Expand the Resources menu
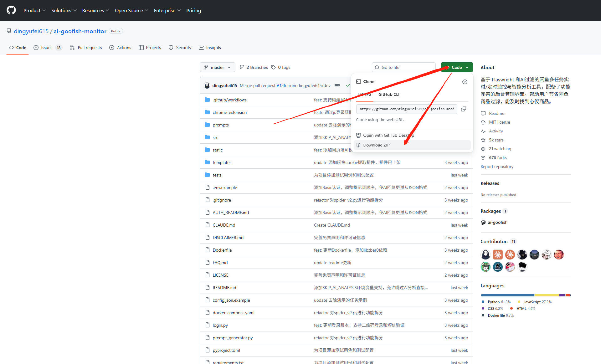601x364 pixels. pyautogui.click(x=95, y=10)
